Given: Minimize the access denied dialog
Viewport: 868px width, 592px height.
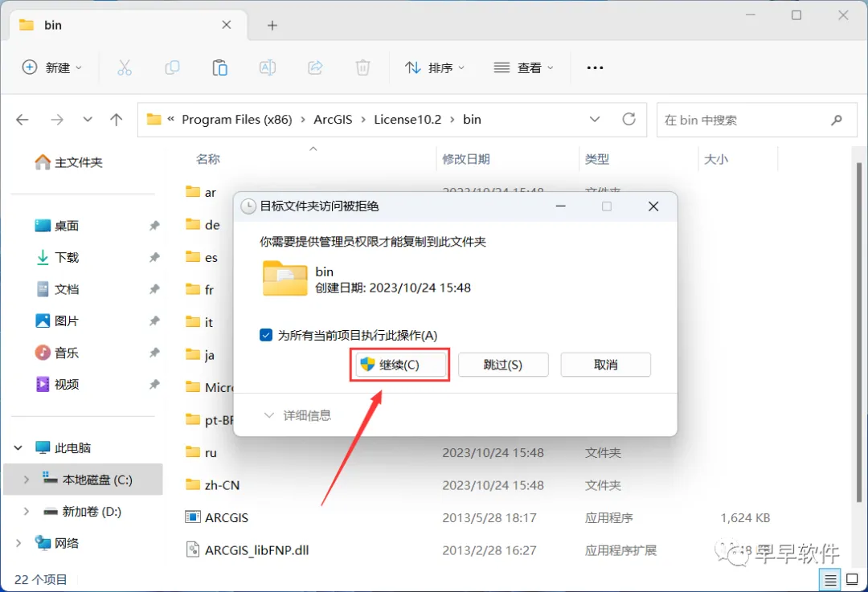Looking at the screenshot, I should [561, 206].
